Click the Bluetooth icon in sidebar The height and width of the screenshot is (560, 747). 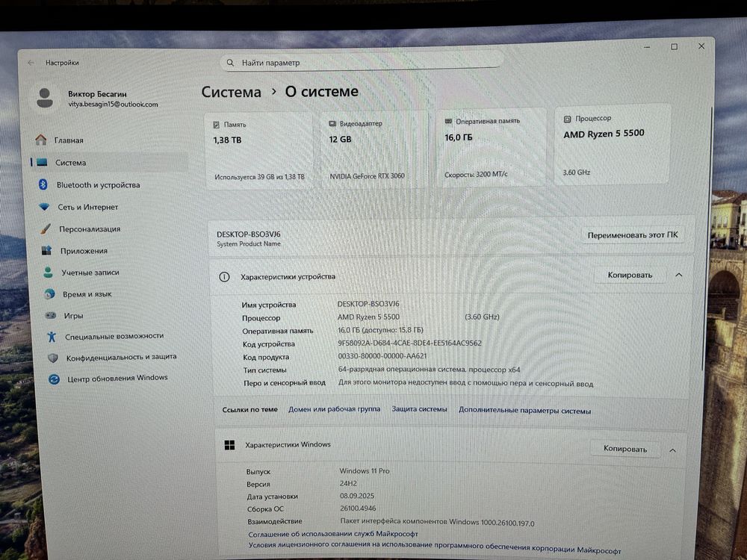tap(43, 184)
